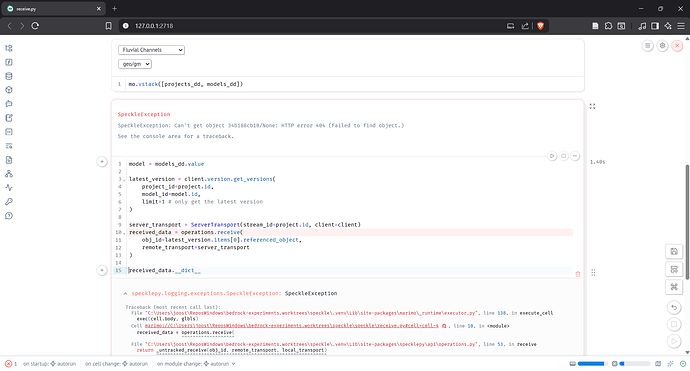Add a cell below with lower plus button
The width and height of the screenshot is (690, 371).
[102, 270]
